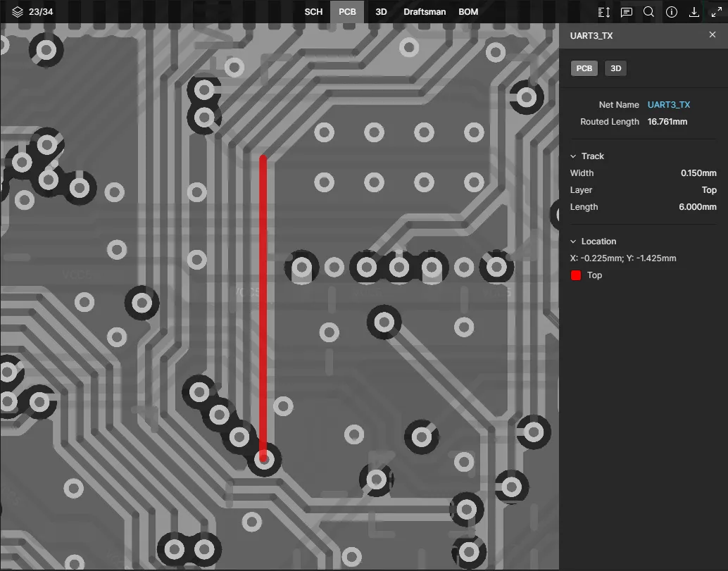Click the search magnifier icon
This screenshot has width=728, height=571.
[x=648, y=12]
